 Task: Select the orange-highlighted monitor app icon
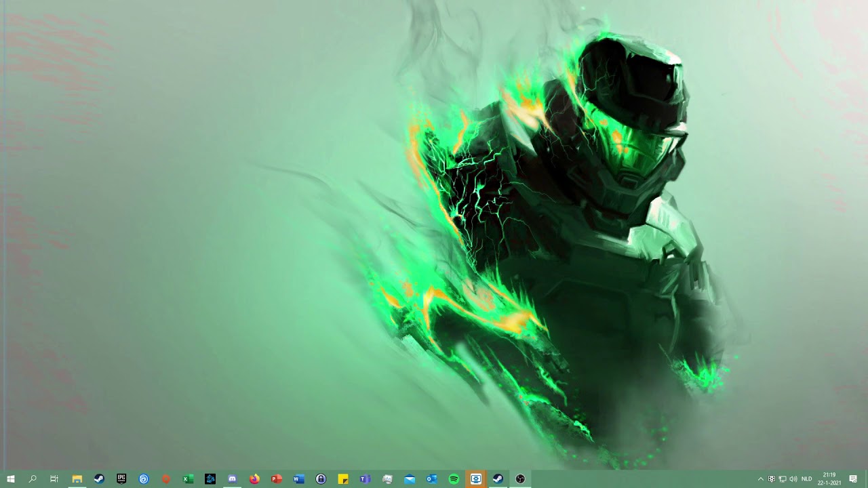(x=476, y=479)
